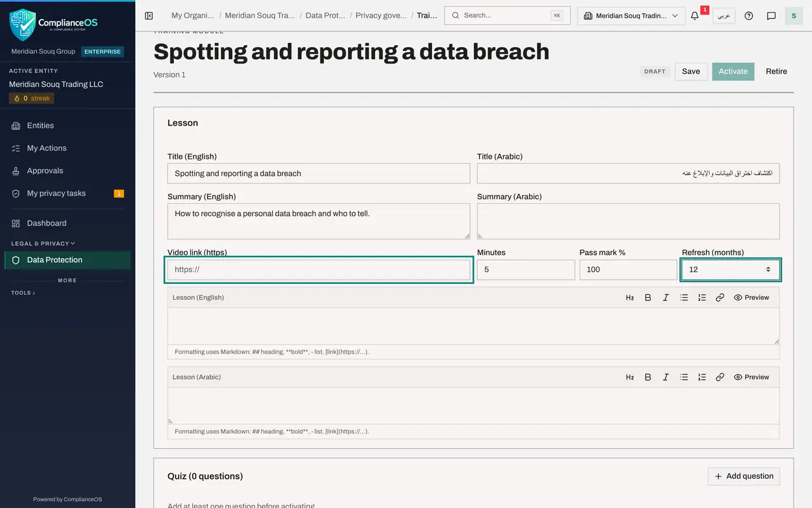The height and width of the screenshot is (508, 812).
Task: Toggle Preview for Lesson (English)
Action: click(751, 297)
